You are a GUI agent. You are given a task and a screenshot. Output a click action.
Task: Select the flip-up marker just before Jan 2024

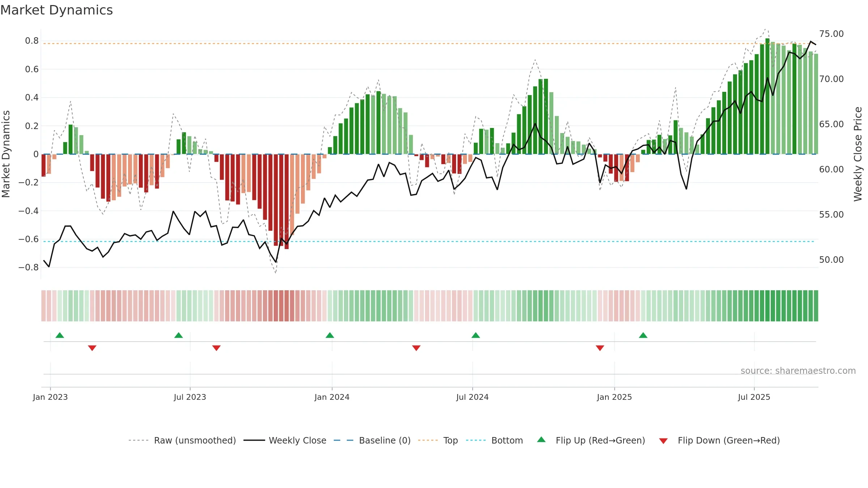[x=330, y=335]
